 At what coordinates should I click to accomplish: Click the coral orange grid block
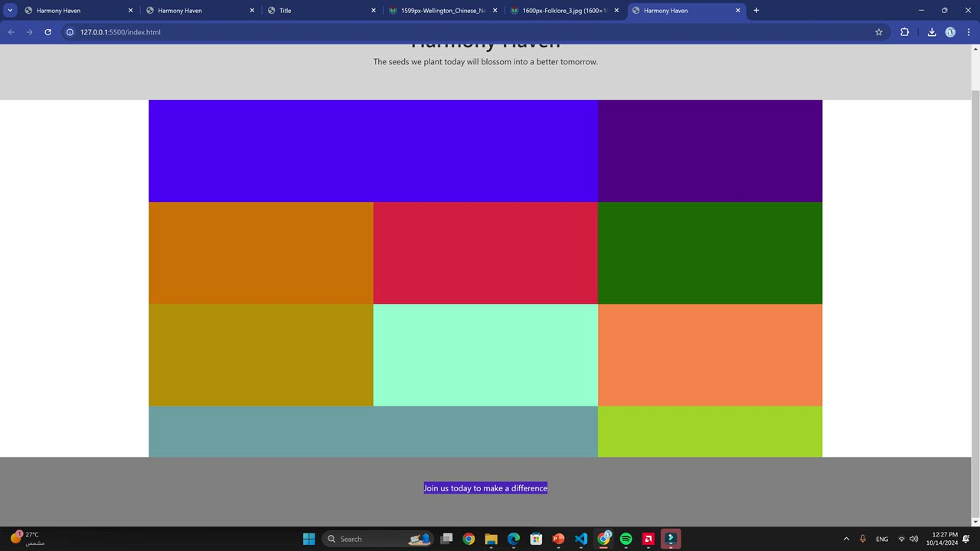(x=710, y=355)
